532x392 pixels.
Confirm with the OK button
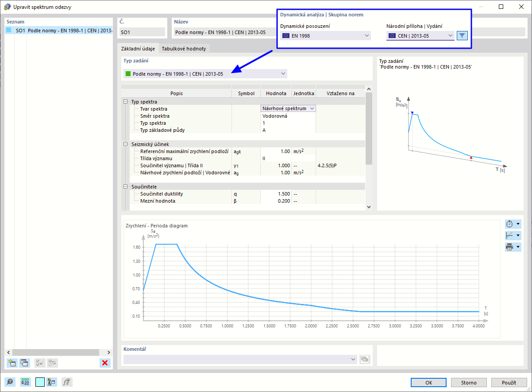(x=428, y=383)
